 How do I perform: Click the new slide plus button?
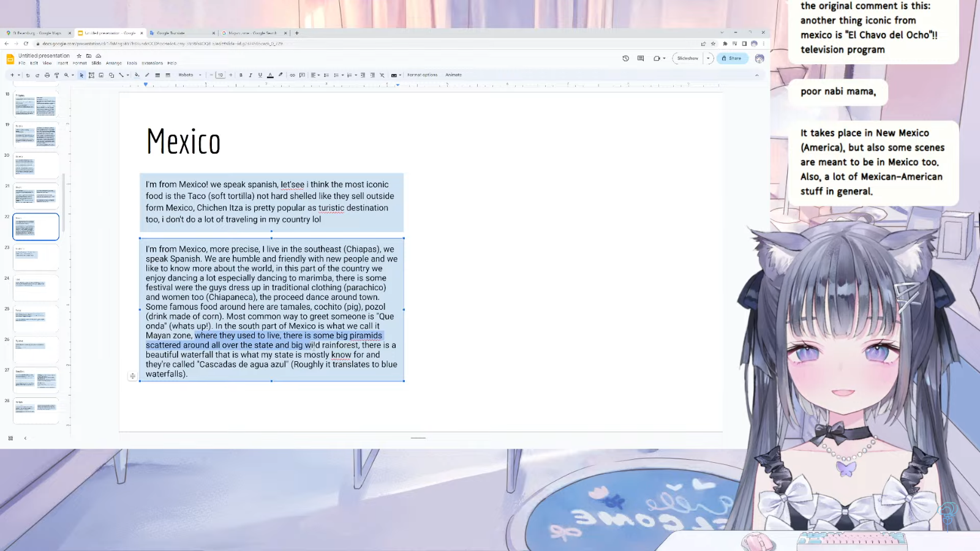[x=12, y=75]
